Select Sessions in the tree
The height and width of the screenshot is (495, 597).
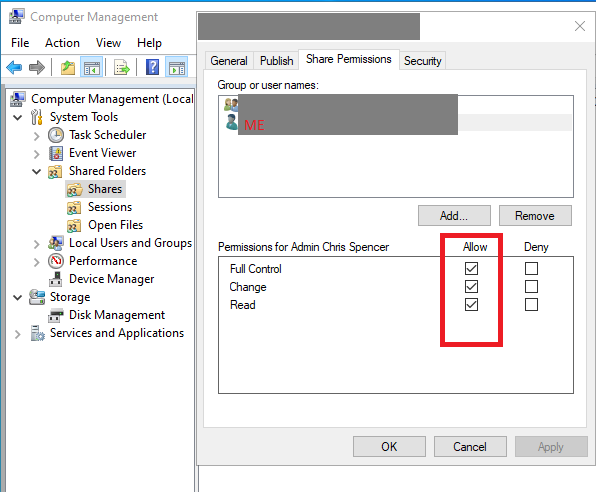(x=110, y=207)
